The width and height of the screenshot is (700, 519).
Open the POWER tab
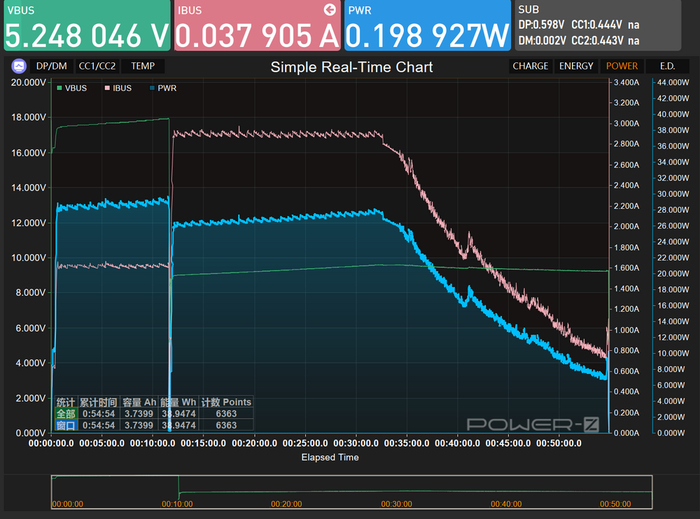coord(622,66)
